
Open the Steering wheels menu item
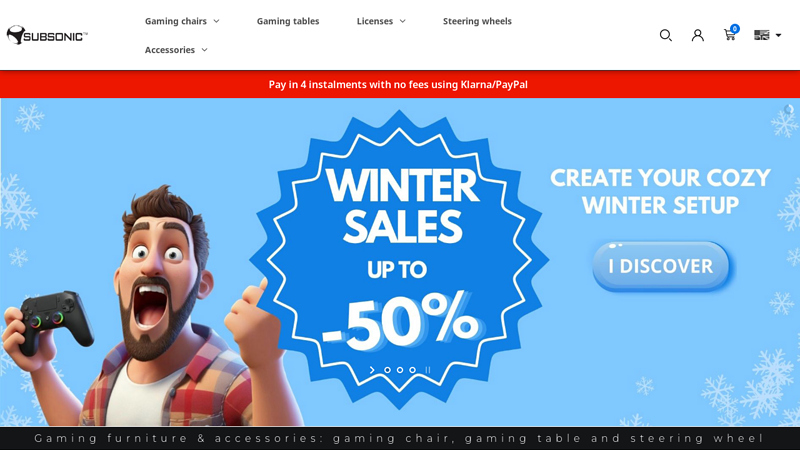coord(477,21)
